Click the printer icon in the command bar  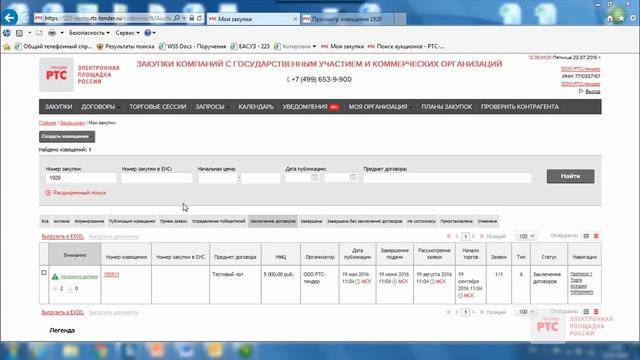click(52, 33)
